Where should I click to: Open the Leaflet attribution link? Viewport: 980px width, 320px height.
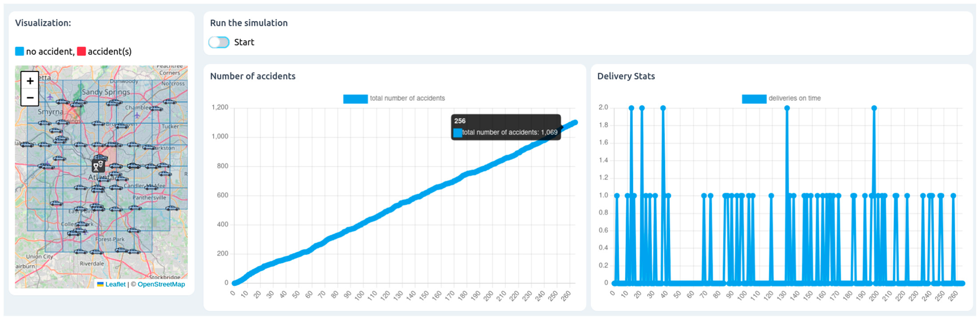tap(115, 284)
